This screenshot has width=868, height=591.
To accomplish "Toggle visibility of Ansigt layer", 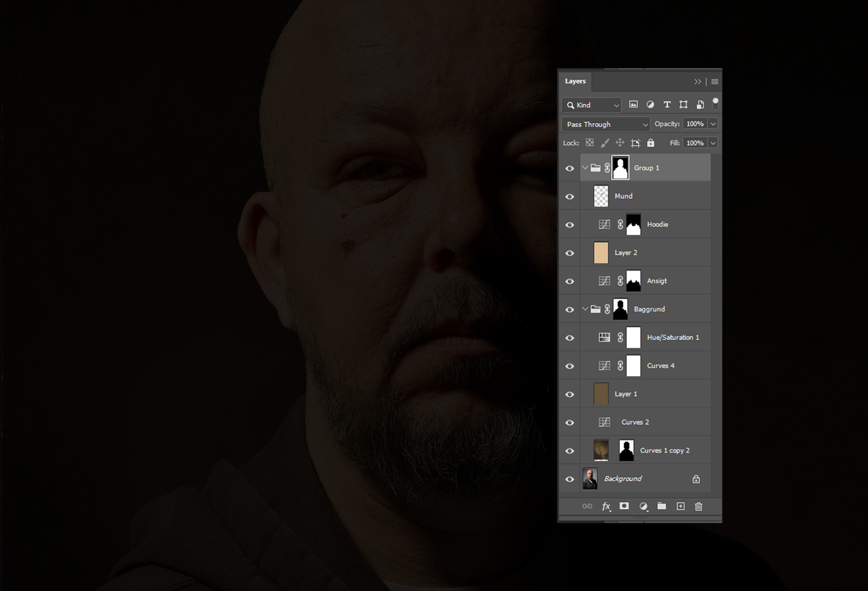I will tap(570, 281).
